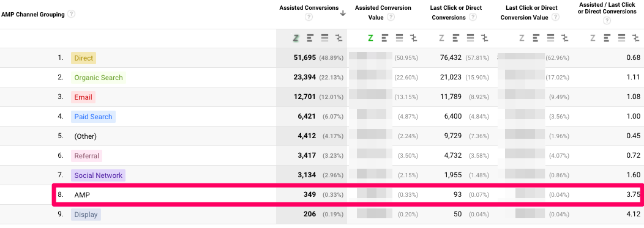Open the Organic Search channel
Image resolution: width=644 pixels, height=228 pixels.
coord(99,78)
